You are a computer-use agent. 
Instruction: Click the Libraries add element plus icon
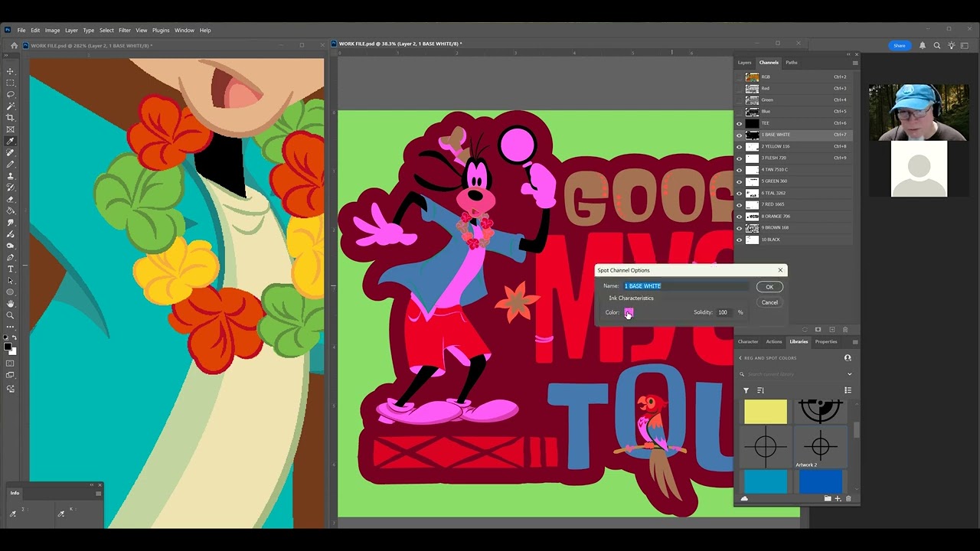[838, 499]
